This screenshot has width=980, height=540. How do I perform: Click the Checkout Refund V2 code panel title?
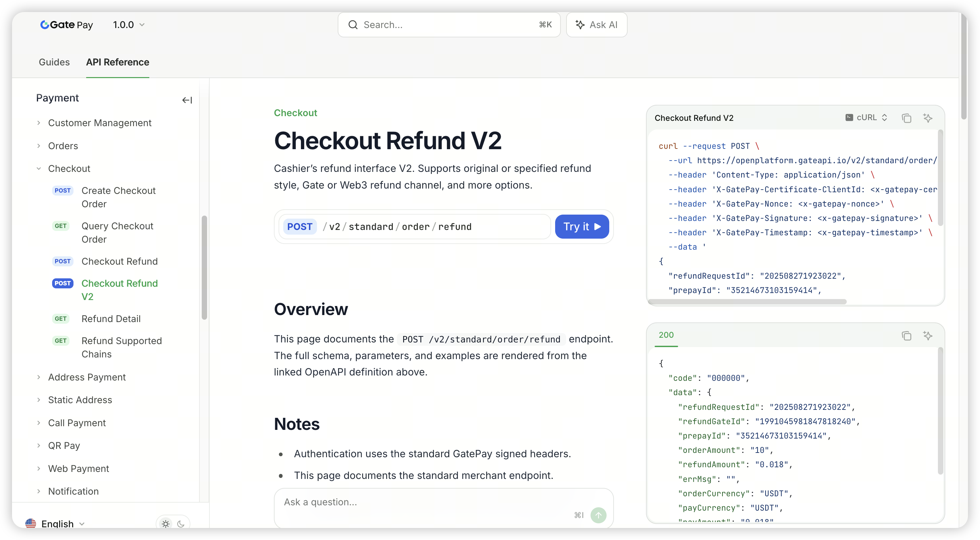(x=694, y=118)
